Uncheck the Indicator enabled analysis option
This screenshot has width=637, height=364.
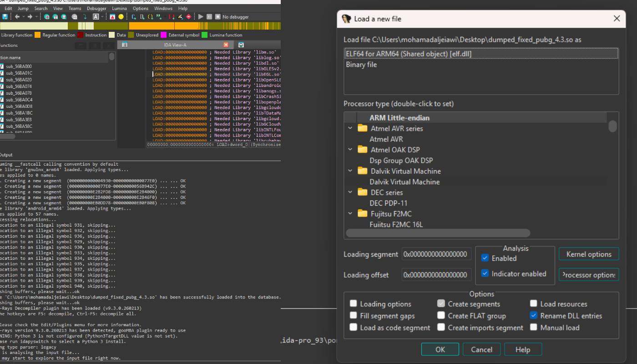pyautogui.click(x=485, y=274)
